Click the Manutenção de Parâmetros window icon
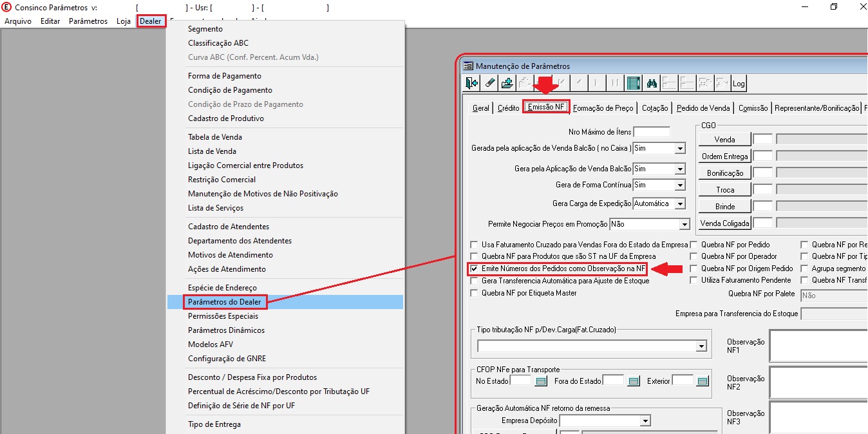Screen dimensions: 868x434 click(468, 66)
